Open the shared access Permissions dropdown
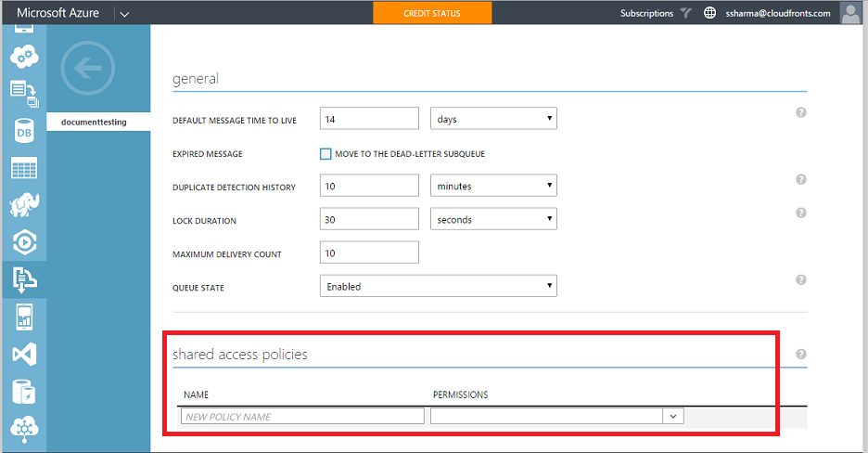This screenshot has width=868, height=453. click(556, 417)
